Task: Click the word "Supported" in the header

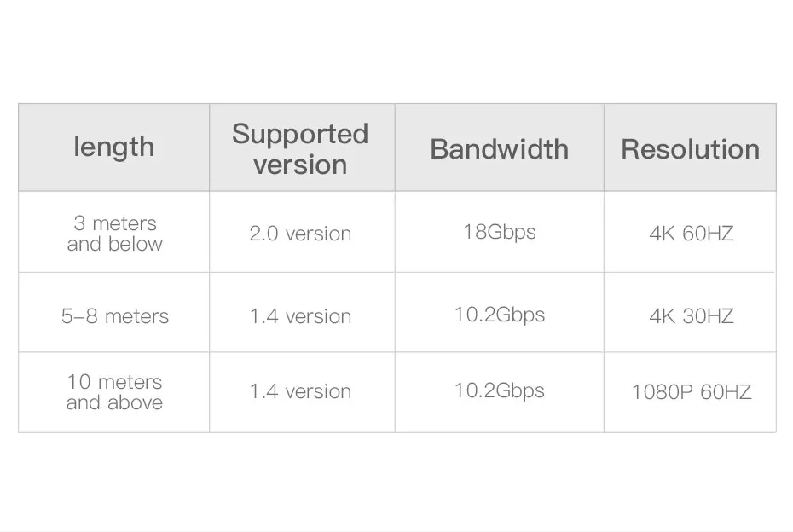Action: pyautogui.click(x=300, y=134)
